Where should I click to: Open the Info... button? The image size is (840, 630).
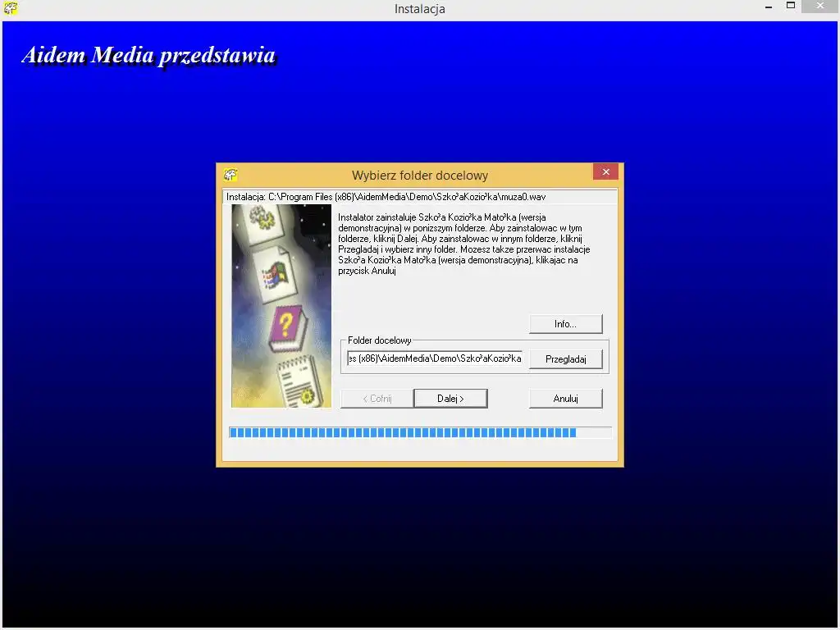(x=566, y=324)
